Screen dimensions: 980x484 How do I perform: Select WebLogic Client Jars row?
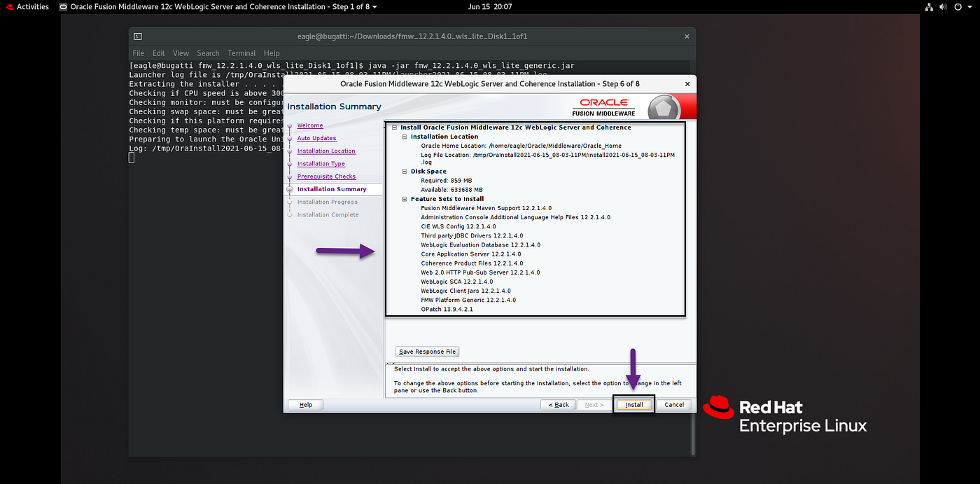coord(465,291)
